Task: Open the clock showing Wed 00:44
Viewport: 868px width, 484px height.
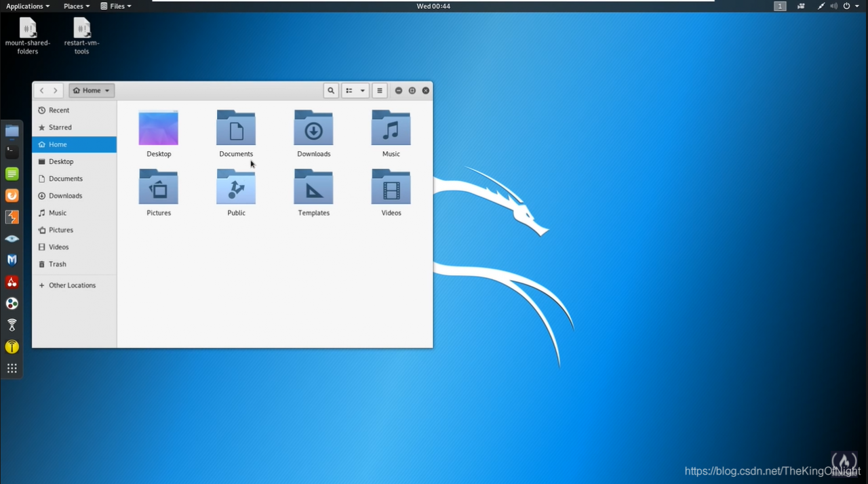Action: [433, 6]
